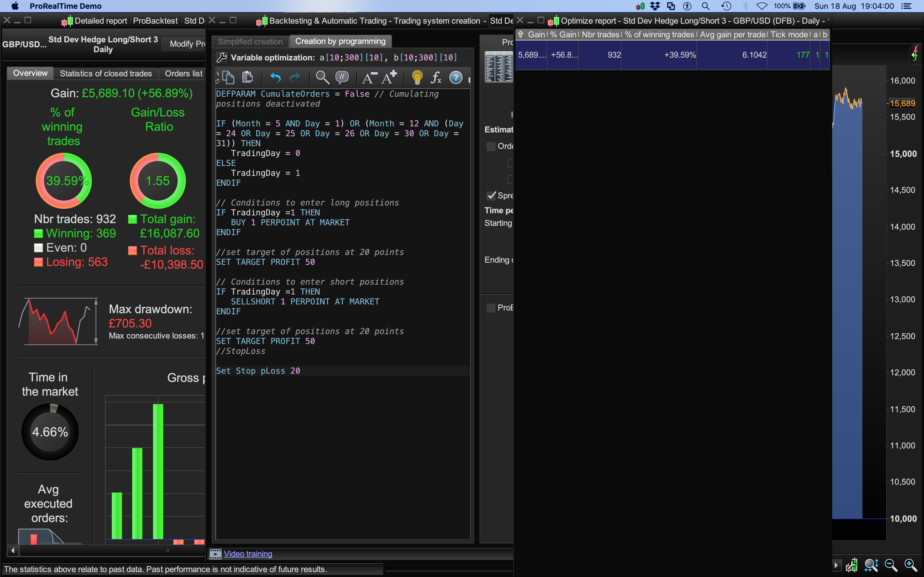
Task: Open chart settings wrench candlestick icon
Action: 851,565
